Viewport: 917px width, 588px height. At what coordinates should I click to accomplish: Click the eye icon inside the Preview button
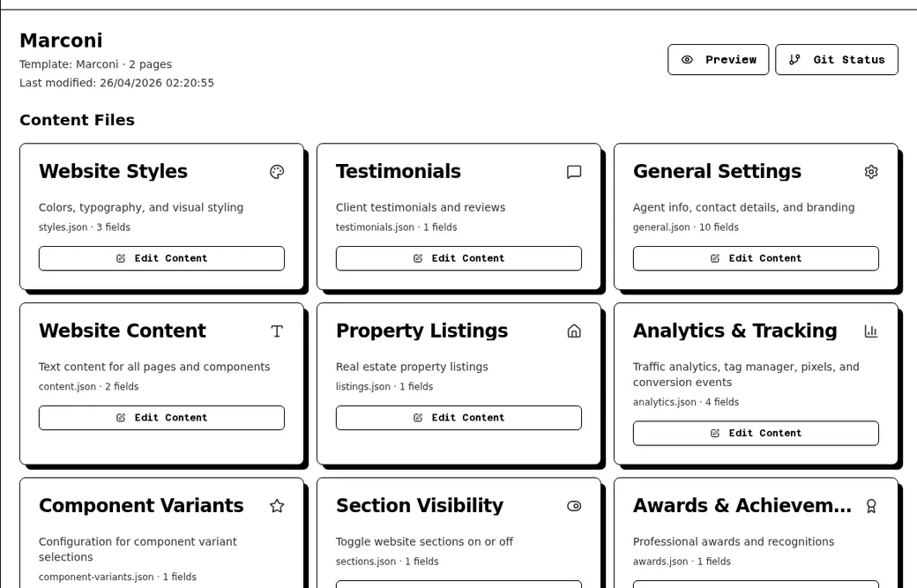(687, 60)
